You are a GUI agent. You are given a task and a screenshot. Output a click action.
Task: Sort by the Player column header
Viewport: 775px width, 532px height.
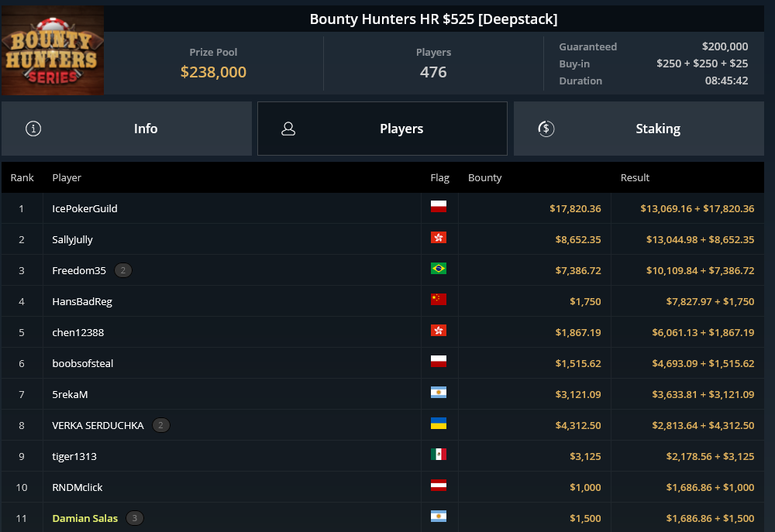pyautogui.click(x=67, y=177)
